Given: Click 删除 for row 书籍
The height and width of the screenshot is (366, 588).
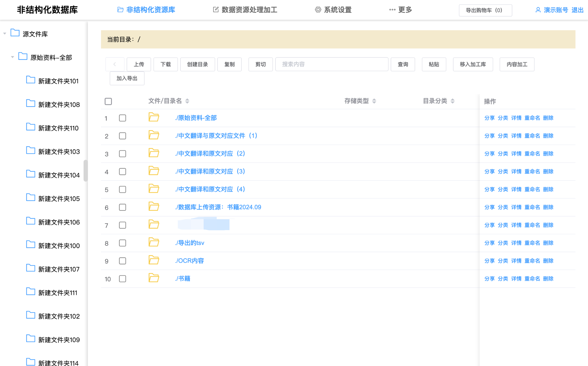Looking at the screenshot, I should pyautogui.click(x=548, y=279).
